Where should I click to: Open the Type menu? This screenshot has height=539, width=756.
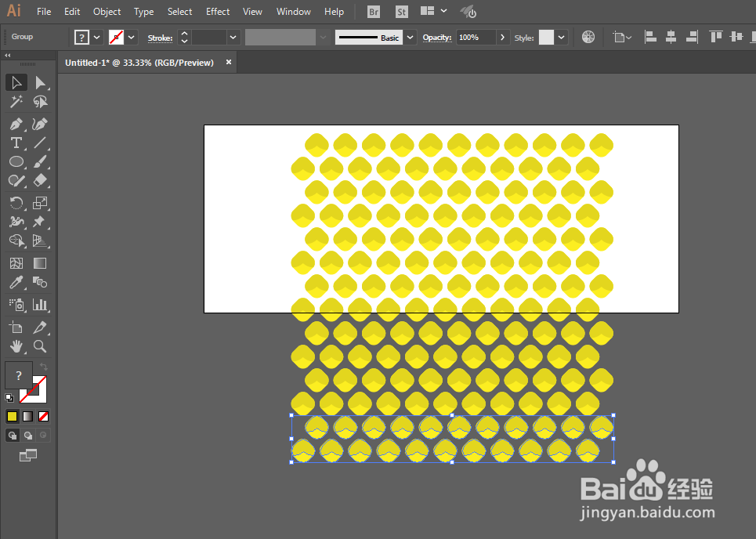point(143,12)
